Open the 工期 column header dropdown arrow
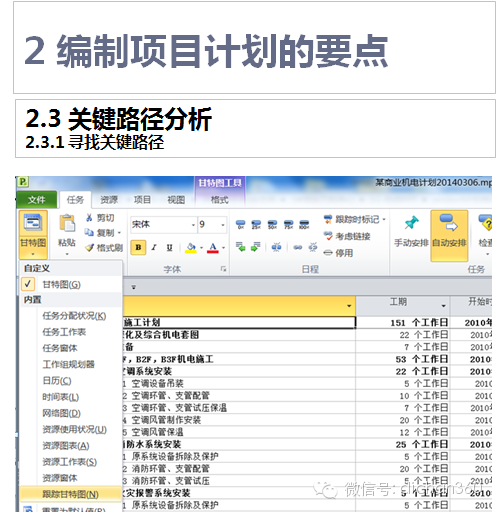Image resolution: width=497 pixels, height=513 pixels. coord(443,306)
